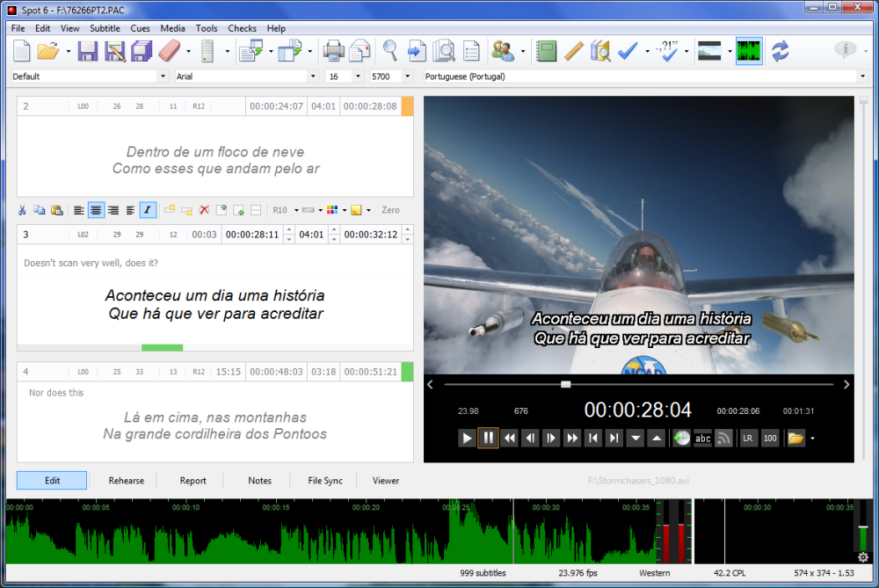Screen dimensions: 879x588
Task: Open the Print function
Action: (x=334, y=50)
